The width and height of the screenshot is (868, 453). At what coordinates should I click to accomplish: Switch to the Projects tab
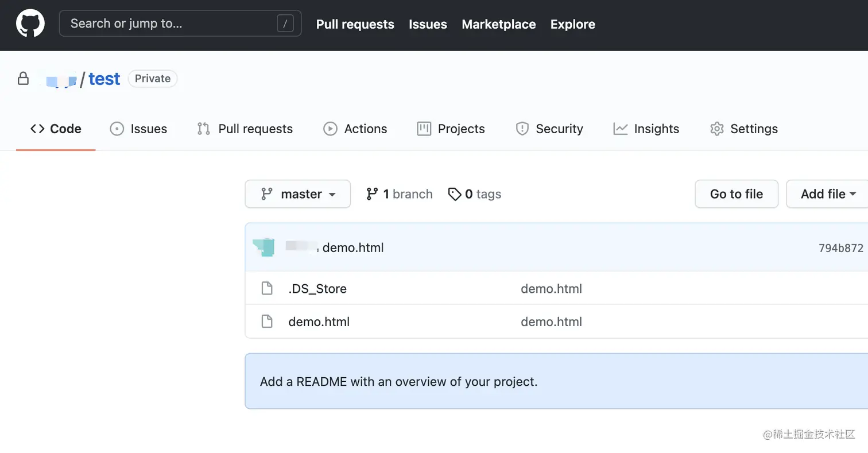[x=451, y=129]
